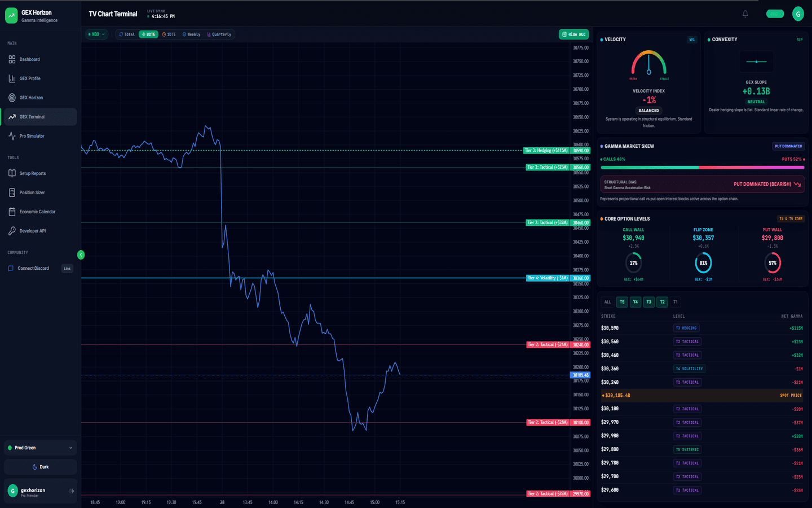Open Position Sizer via its calculator icon

click(x=12, y=192)
